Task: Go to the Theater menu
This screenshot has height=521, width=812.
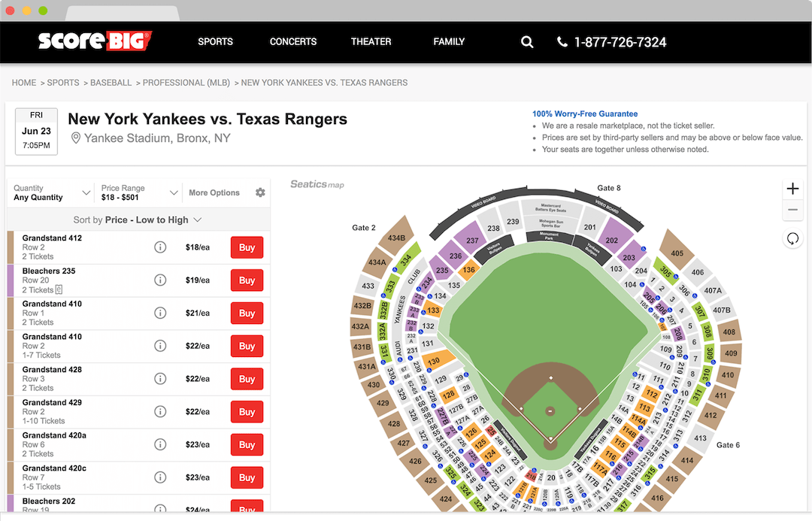Action: coord(371,42)
